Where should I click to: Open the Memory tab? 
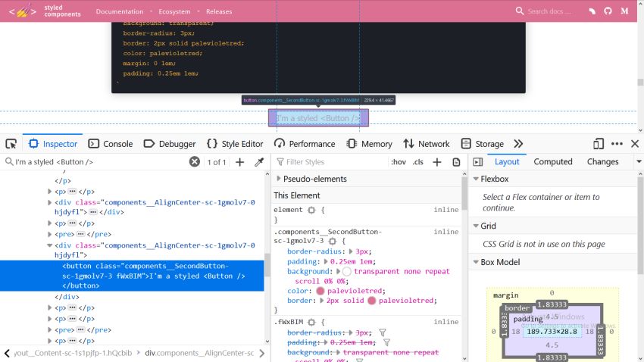tap(369, 144)
